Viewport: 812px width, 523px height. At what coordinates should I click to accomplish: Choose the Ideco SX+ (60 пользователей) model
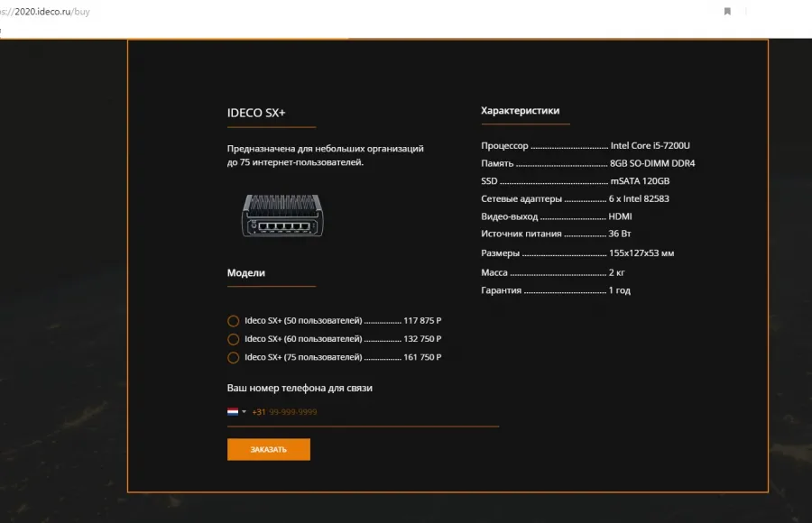pyautogui.click(x=233, y=339)
